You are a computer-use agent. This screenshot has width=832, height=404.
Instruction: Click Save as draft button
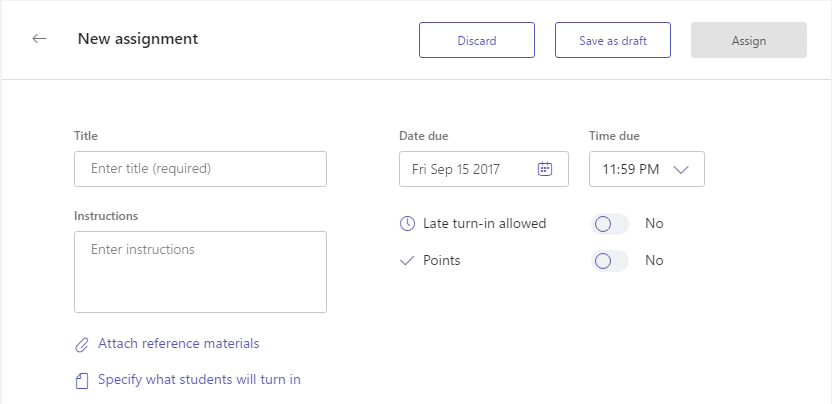(613, 40)
